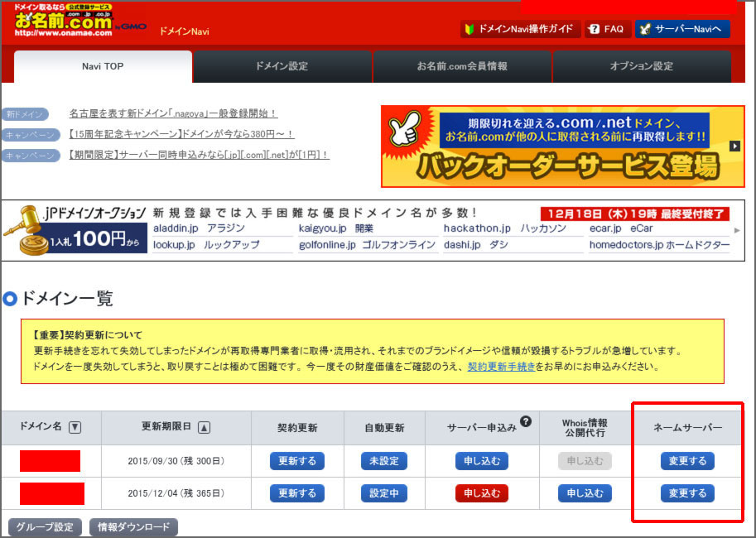Click ドメインNavi header text
756x538 pixels.
(x=184, y=31)
